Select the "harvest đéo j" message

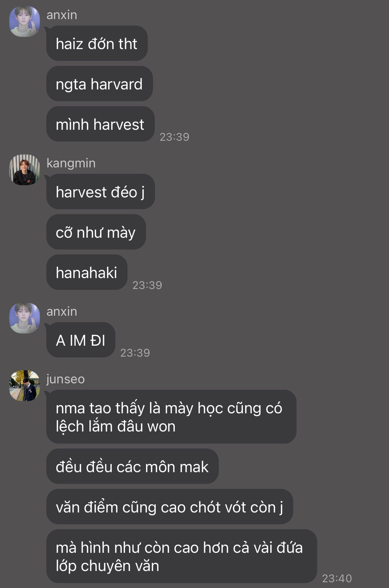(100, 192)
